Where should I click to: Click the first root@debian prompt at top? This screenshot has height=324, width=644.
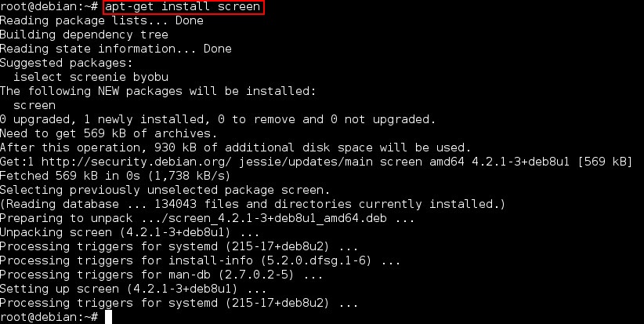pos(49,7)
